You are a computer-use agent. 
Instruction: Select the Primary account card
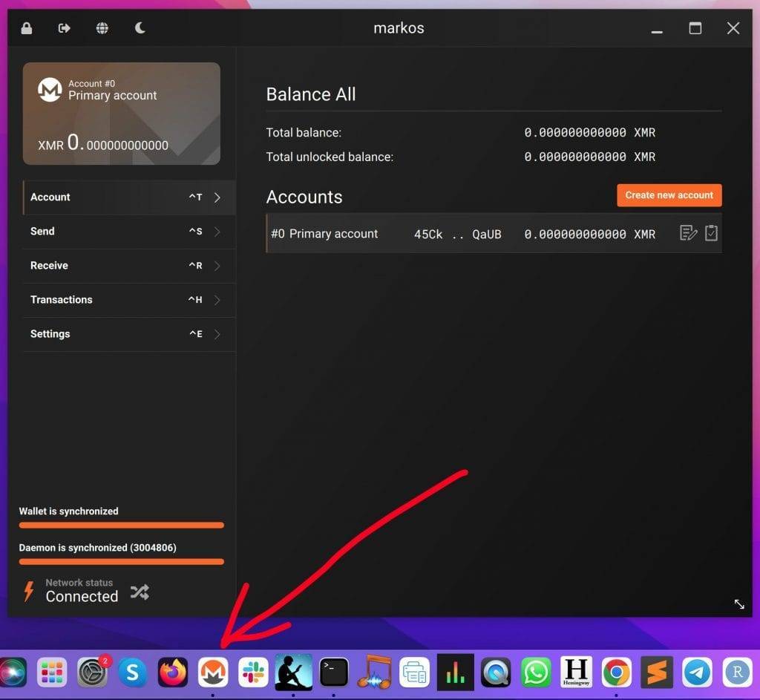pyautogui.click(x=122, y=114)
